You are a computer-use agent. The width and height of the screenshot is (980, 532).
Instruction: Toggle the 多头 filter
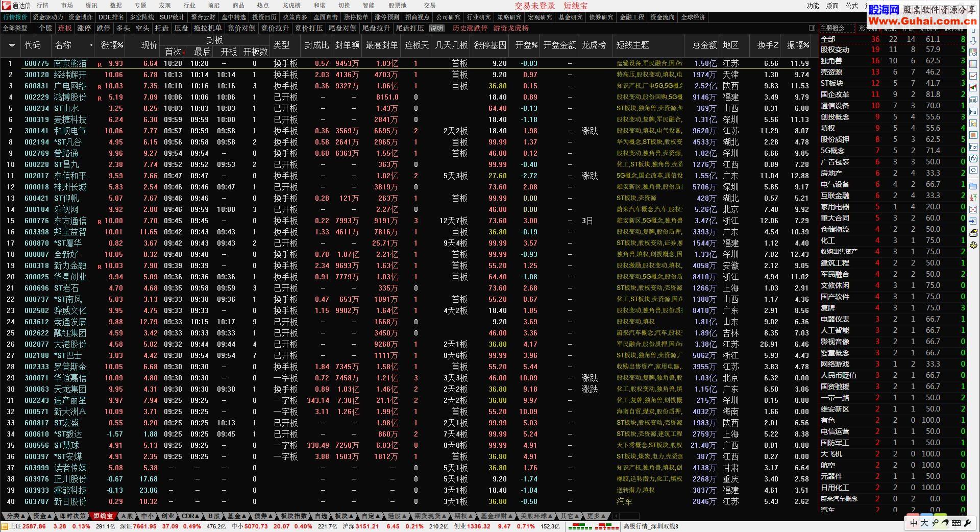(x=123, y=28)
